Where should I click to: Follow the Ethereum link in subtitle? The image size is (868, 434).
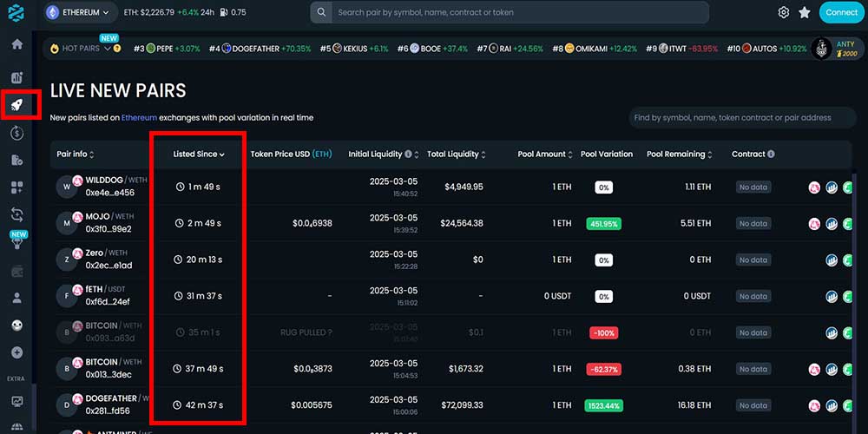(139, 118)
